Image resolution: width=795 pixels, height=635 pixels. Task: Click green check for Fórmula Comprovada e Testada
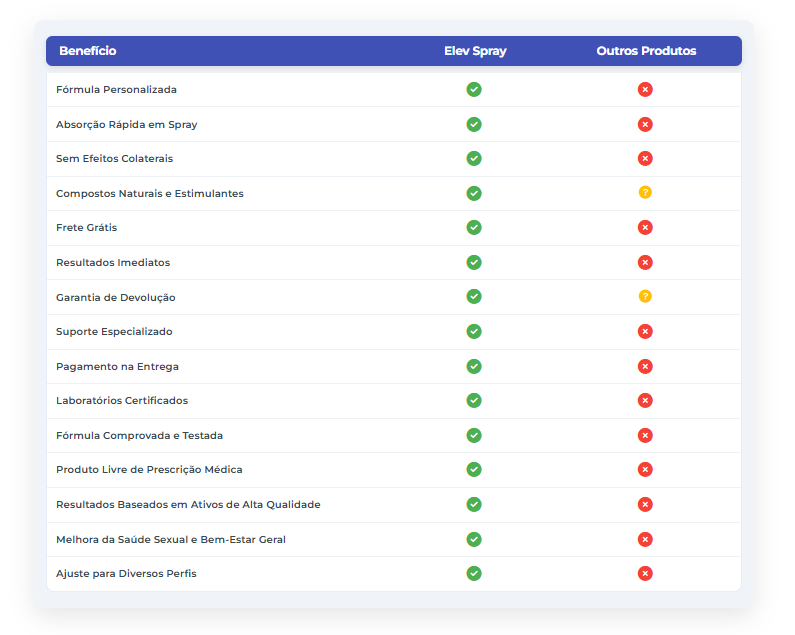click(x=474, y=435)
